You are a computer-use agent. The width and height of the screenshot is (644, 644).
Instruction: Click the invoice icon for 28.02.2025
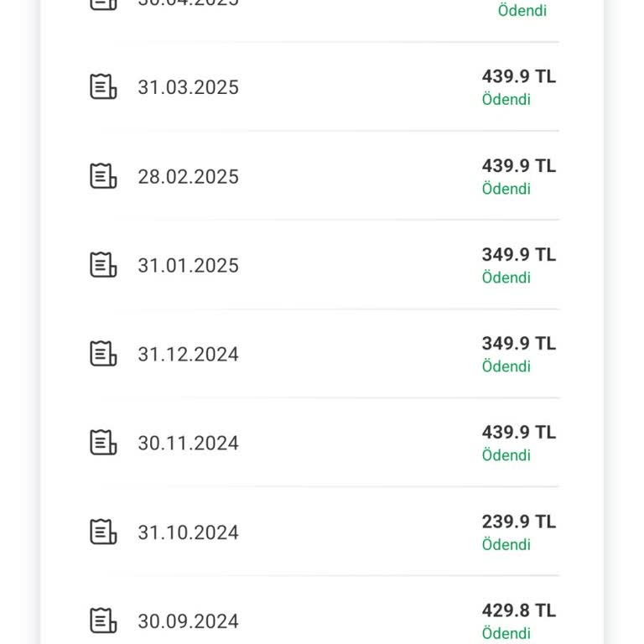[x=103, y=176]
